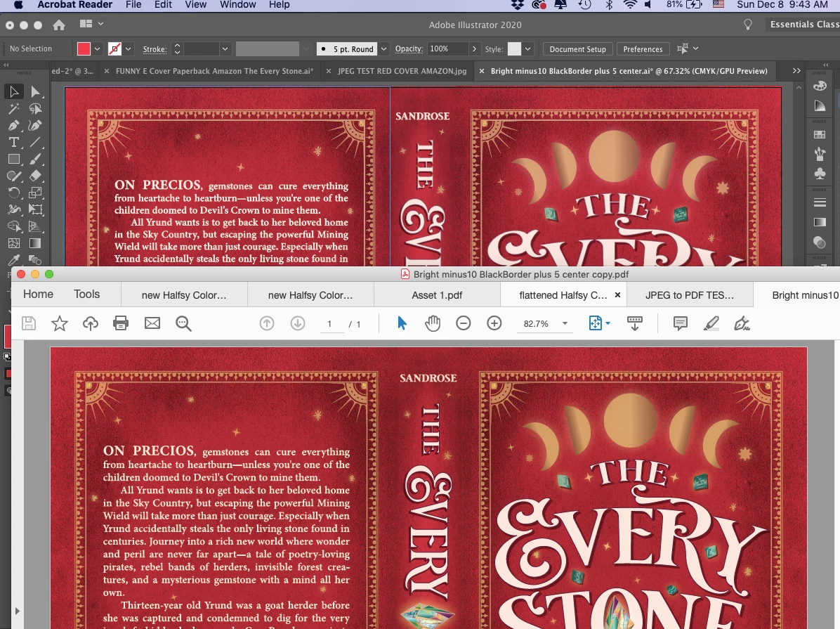This screenshot has height=629, width=840.
Task: Select the Free Transform tool
Action: [x=35, y=209]
